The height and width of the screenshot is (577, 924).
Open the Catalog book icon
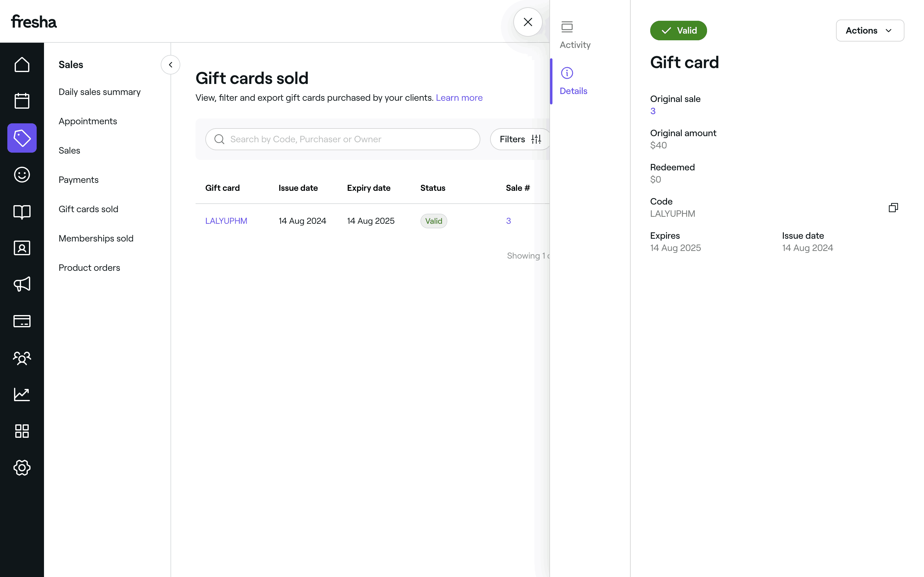22,211
